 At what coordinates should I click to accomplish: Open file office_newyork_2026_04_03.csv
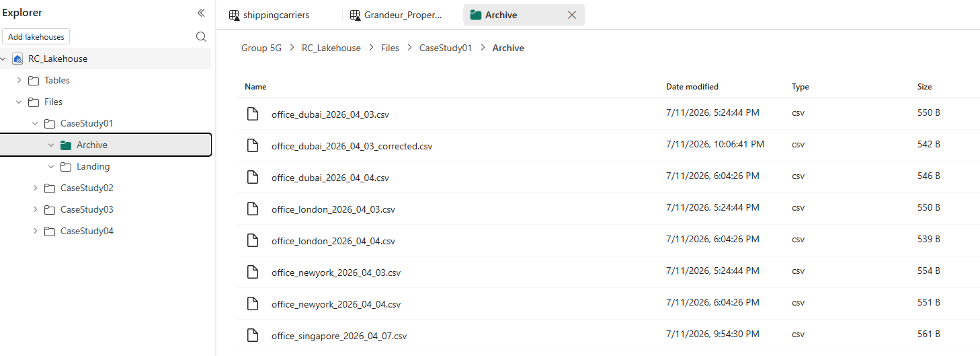336,273
